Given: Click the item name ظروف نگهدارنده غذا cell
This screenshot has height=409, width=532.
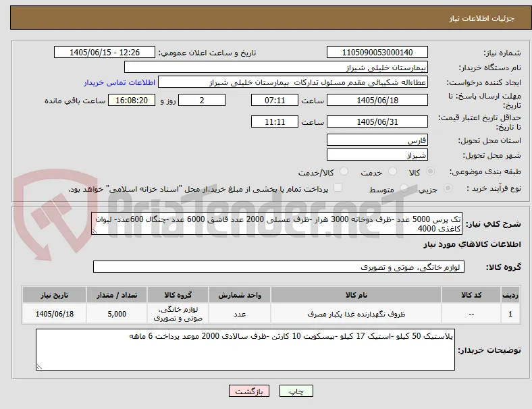Looking at the screenshot, I should click(356, 314).
